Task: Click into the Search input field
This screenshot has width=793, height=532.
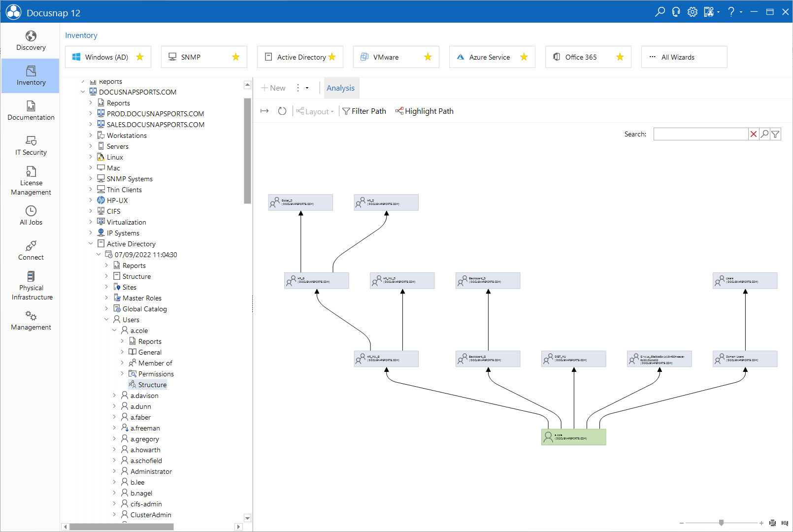Action: pos(701,134)
